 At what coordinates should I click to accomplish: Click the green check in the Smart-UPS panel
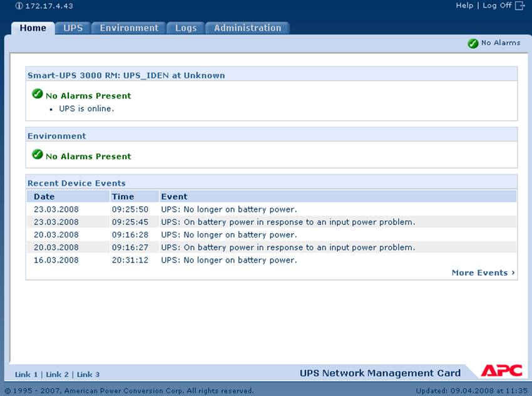38,94
